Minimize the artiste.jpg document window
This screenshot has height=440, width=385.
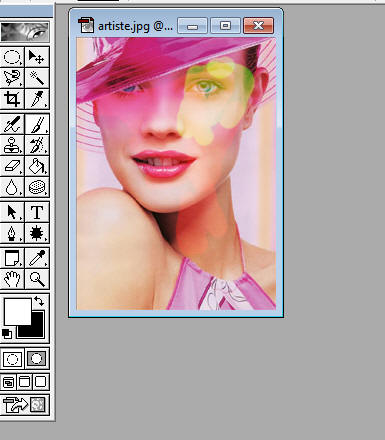pyautogui.click(x=192, y=26)
